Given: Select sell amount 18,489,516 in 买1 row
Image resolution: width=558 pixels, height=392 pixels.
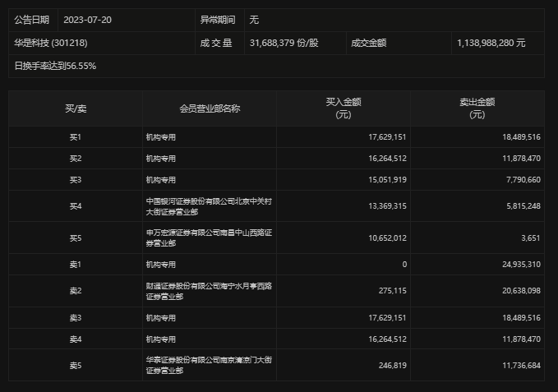Looking at the screenshot, I should [x=521, y=137].
